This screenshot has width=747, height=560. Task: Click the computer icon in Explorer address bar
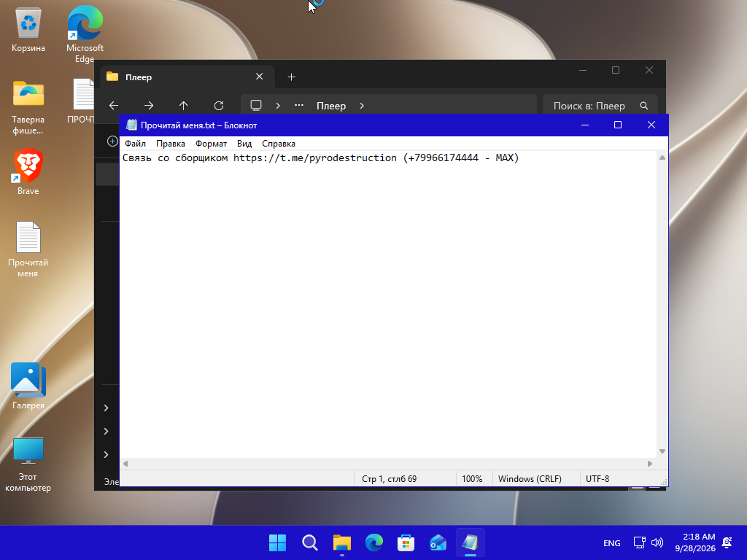256,105
